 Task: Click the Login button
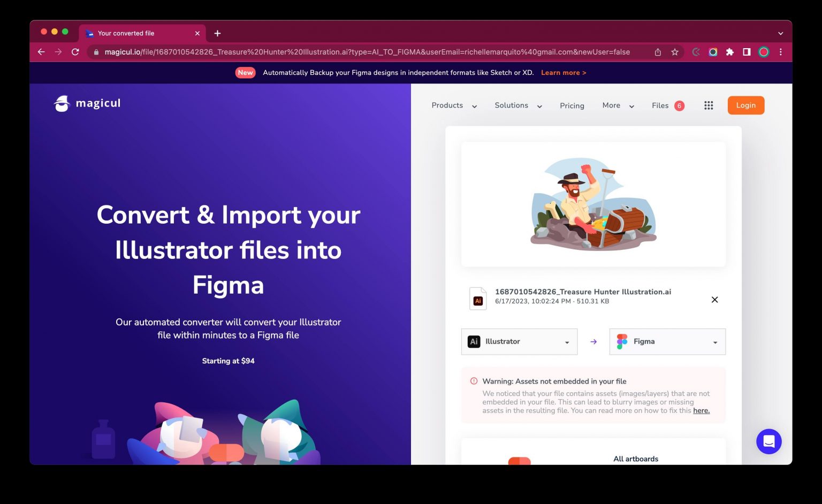point(745,105)
